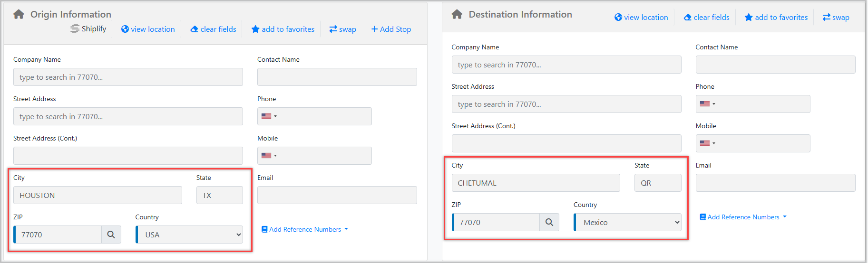Click origin view location globe icon
868x263 pixels.
pos(125,29)
